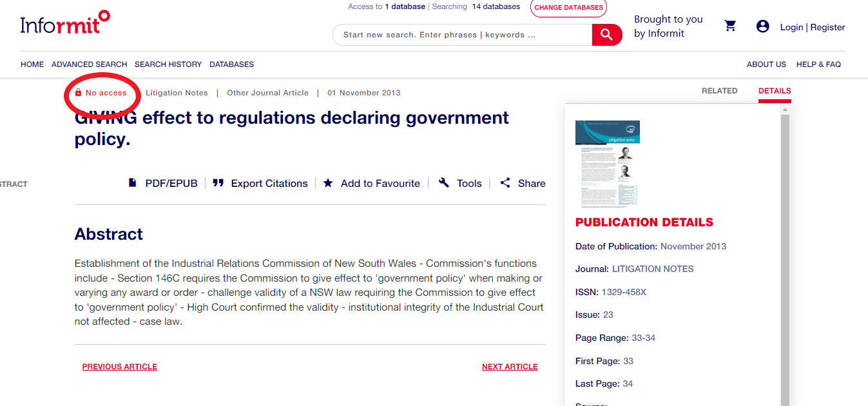Viewport: 868px width, 406px height.
Task: Go to the Next Article link
Action: click(x=509, y=367)
